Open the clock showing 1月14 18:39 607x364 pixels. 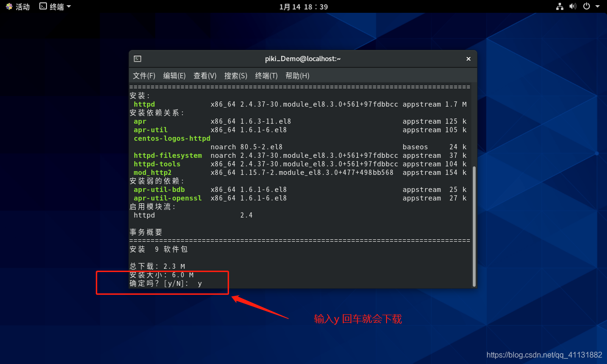[x=303, y=7]
